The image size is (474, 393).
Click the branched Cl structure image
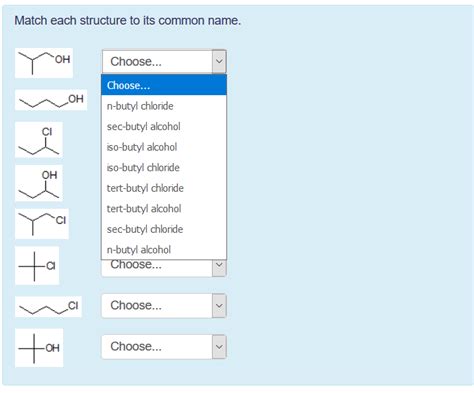(x=42, y=224)
